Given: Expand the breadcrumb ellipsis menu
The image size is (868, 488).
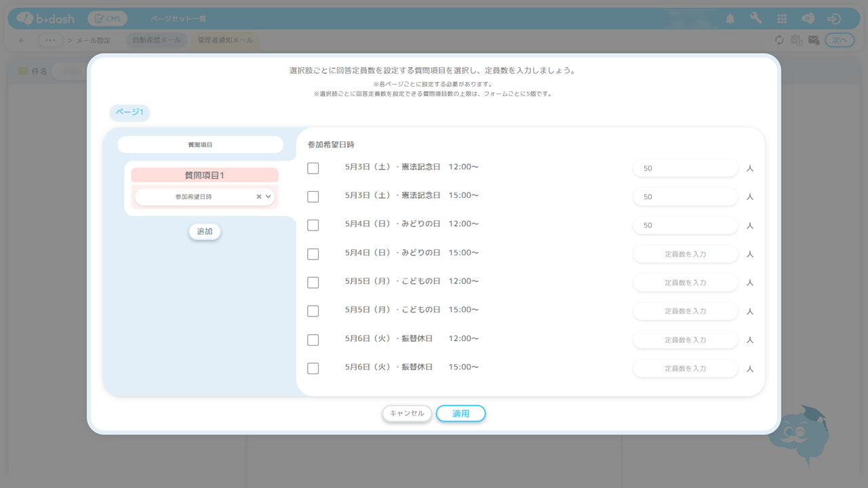Looking at the screenshot, I should (x=50, y=41).
